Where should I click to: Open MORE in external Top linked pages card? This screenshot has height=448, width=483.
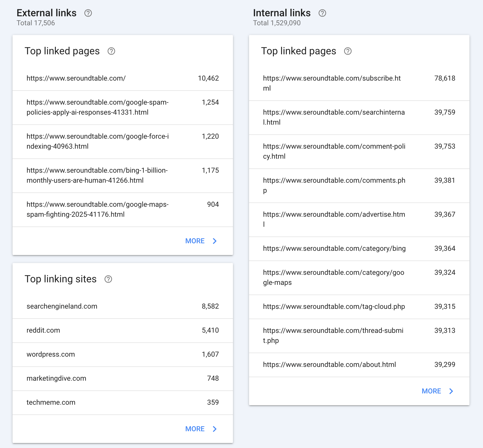click(x=201, y=241)
